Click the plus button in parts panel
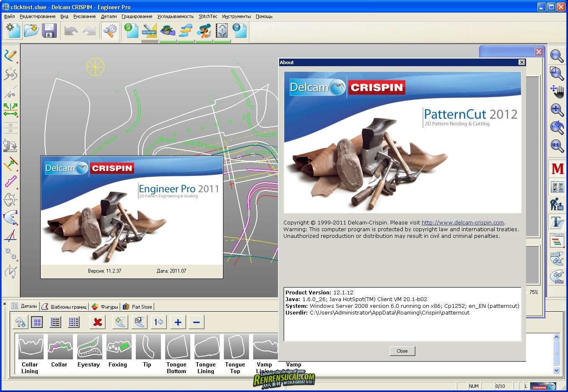Screen dimensions: 568x392 [x=178, y=322]
